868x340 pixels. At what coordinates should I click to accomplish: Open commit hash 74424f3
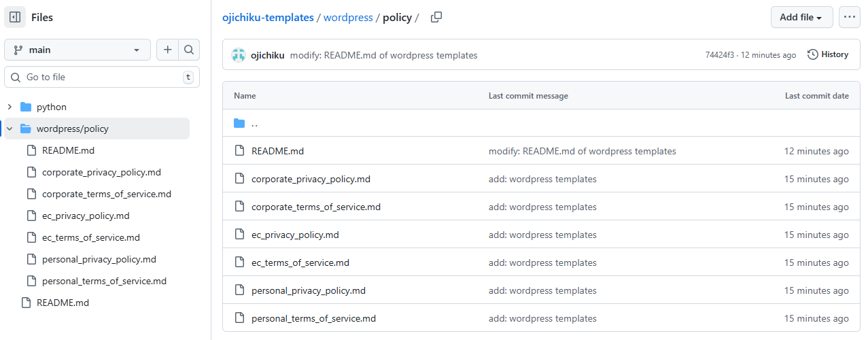click(x=720, y=55)
